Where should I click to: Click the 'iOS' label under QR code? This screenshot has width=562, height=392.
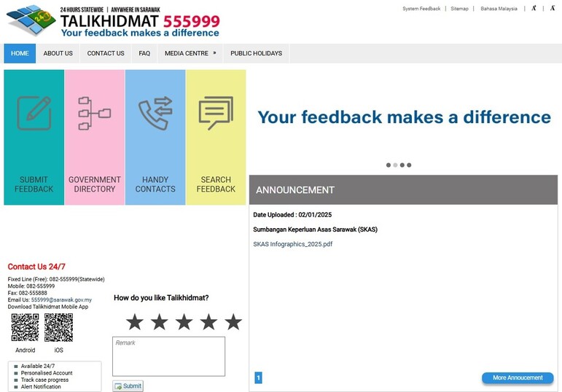click(59, 350)
